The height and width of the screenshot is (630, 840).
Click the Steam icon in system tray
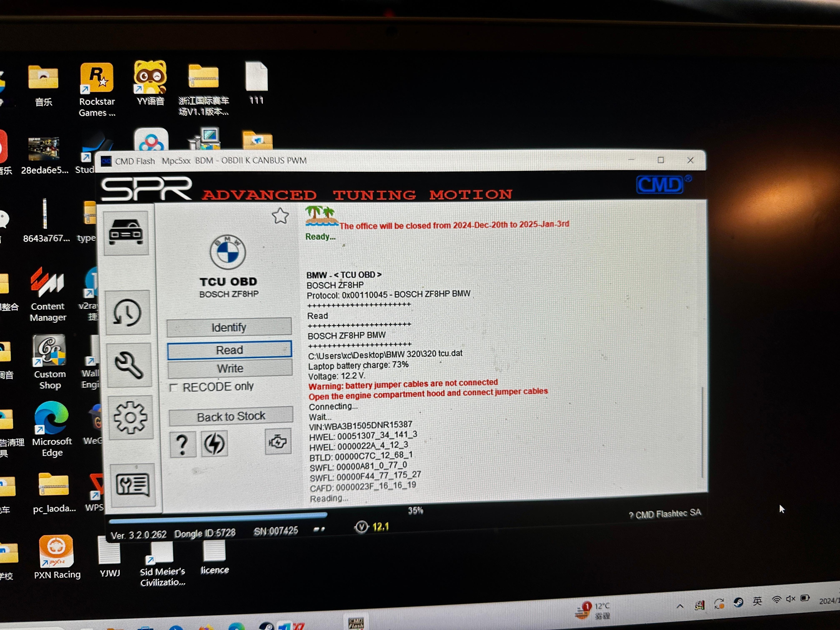tap(738, 603)
